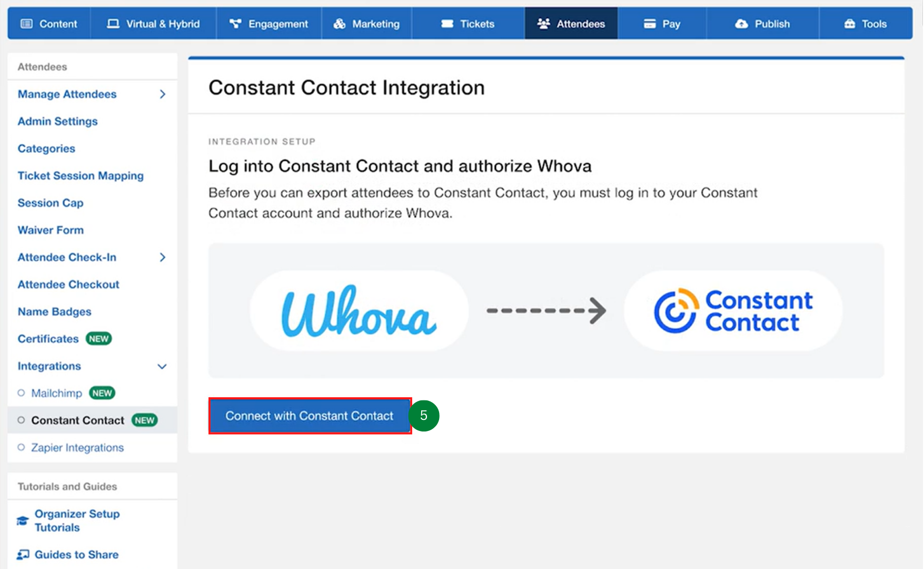Viewport: 924px width, 569px height.
Task: Open Marketing via its megaphone icon
Action: coord(339,23)
